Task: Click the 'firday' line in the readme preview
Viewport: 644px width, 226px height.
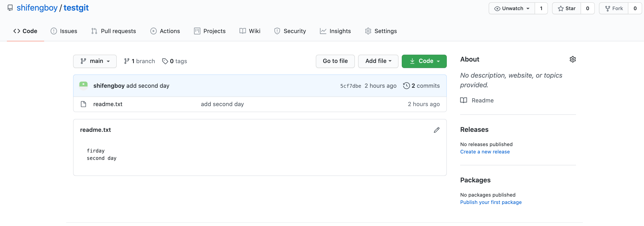Action: (96, 151)
